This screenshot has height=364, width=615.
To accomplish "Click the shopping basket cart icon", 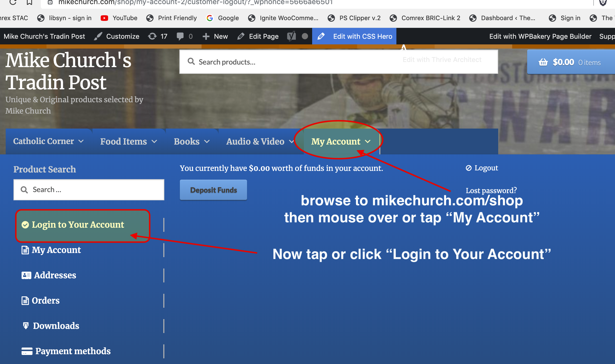I will [543, 62].
